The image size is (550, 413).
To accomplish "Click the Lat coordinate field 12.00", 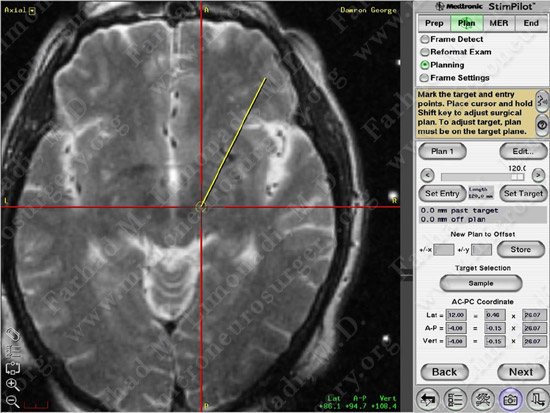I will click(456, 315).
